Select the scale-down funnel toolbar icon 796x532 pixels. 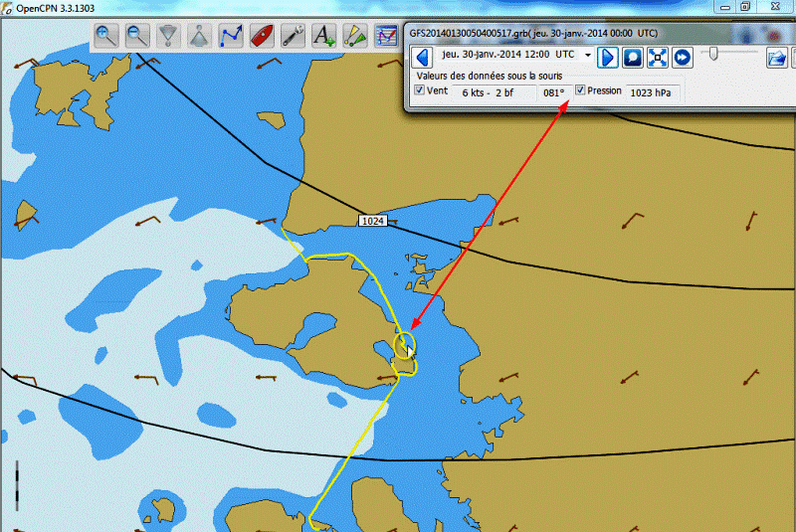(x=168, y=36)
